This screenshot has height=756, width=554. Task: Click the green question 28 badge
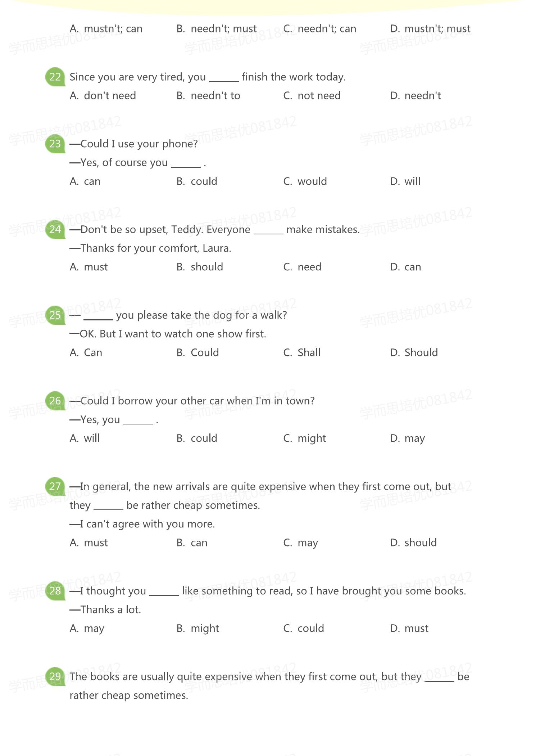tap(55, 591)
